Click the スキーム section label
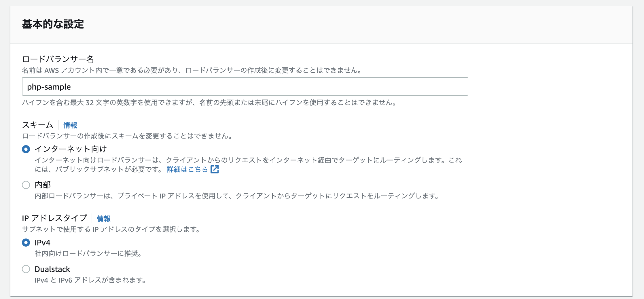The image size is (644, 299). [38, 125]
